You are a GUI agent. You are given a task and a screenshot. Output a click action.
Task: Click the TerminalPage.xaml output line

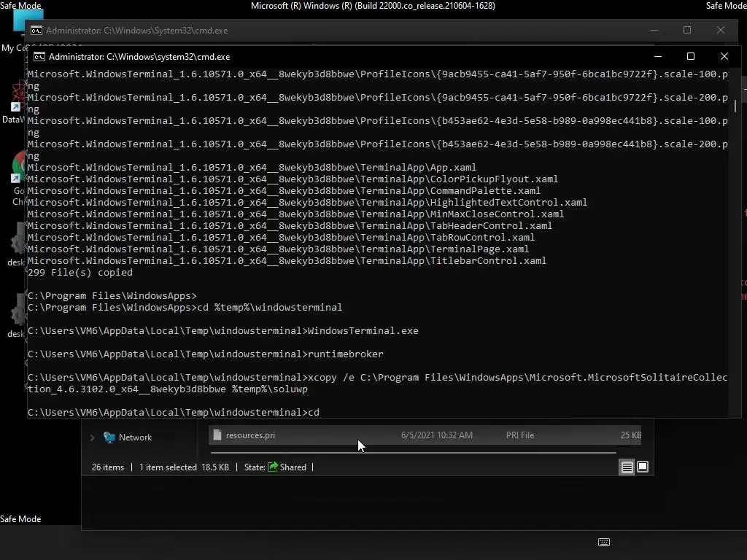pyautogui.click(x=278, y=249)
